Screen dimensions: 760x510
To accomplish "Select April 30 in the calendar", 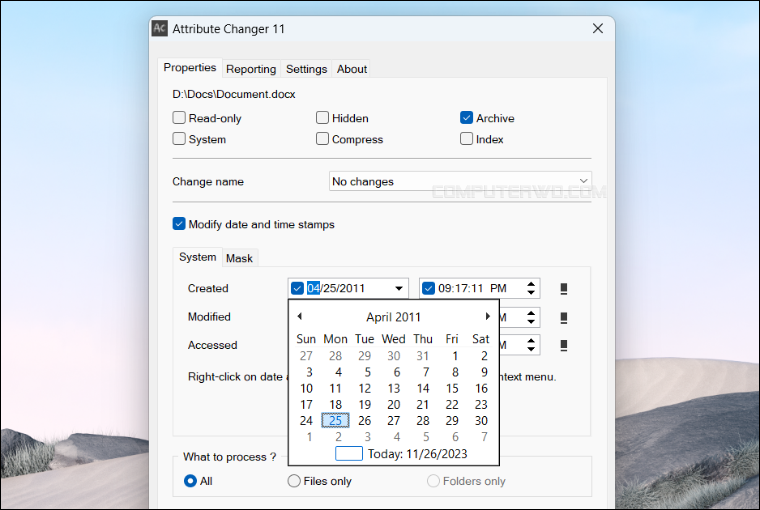I will tap(481, 420).
